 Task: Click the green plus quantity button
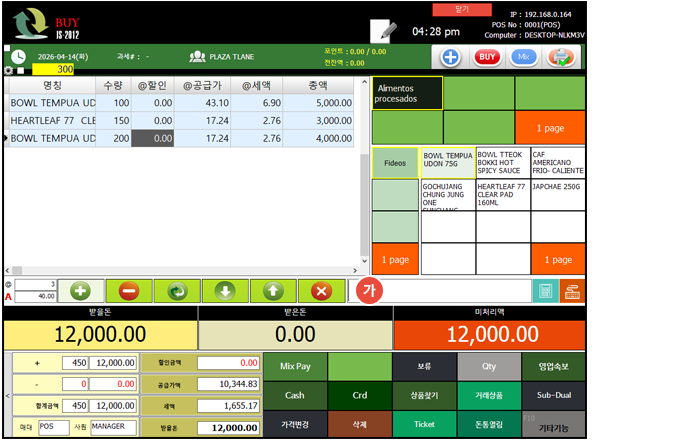click(81, 291)
